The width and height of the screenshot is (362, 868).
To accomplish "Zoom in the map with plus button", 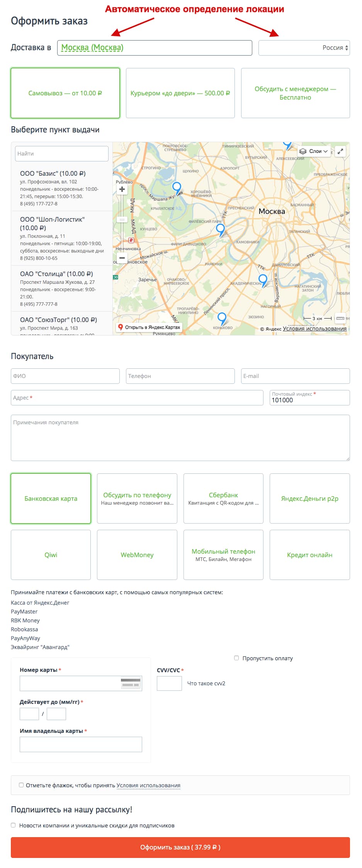I will pos(122,189).
